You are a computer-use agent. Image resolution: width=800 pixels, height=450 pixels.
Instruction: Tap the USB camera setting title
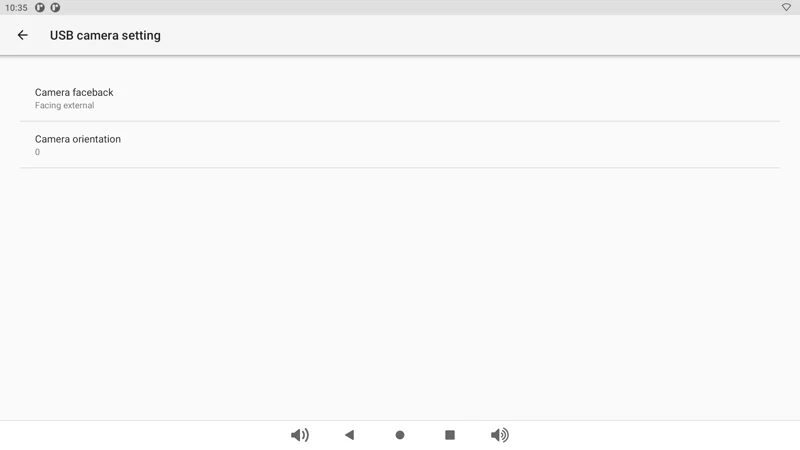105,35
